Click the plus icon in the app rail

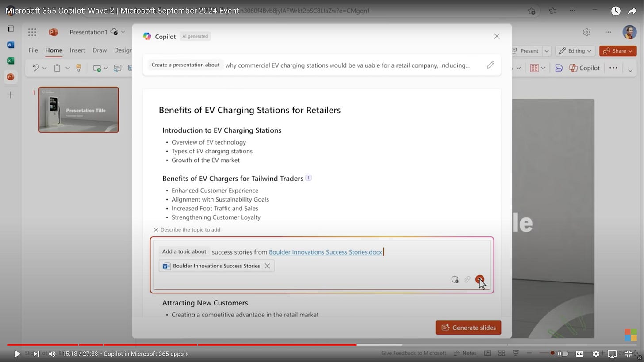pyautogui.click(x=11, y=95)
